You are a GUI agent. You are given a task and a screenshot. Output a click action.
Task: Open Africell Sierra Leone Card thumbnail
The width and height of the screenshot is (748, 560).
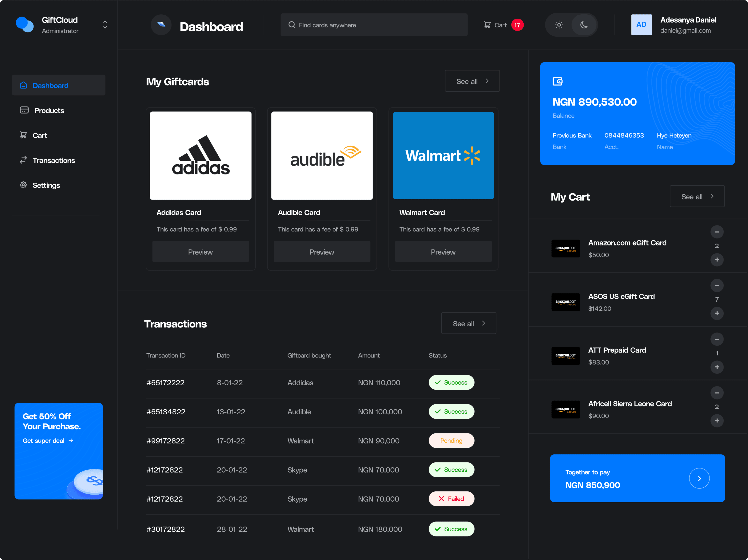pyautogui.click(x=566, y=410)
